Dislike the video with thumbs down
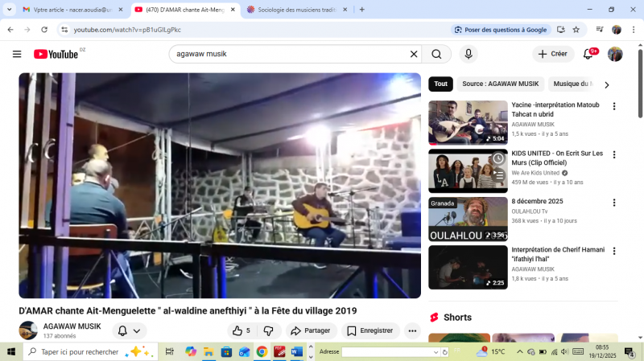Viewport: 644px width, 361px height. point(269,330)
